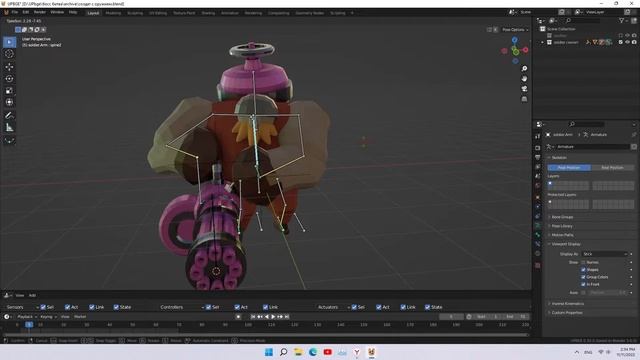Open Windows Start menu

[269, 352]
